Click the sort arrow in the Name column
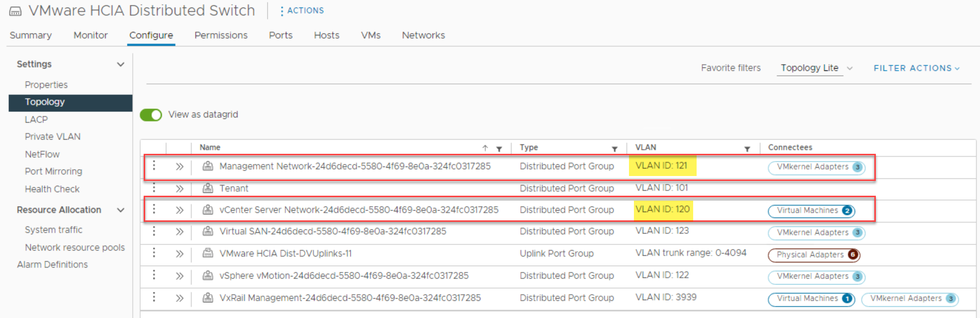The image size is (980, 318). pos(485,148)
